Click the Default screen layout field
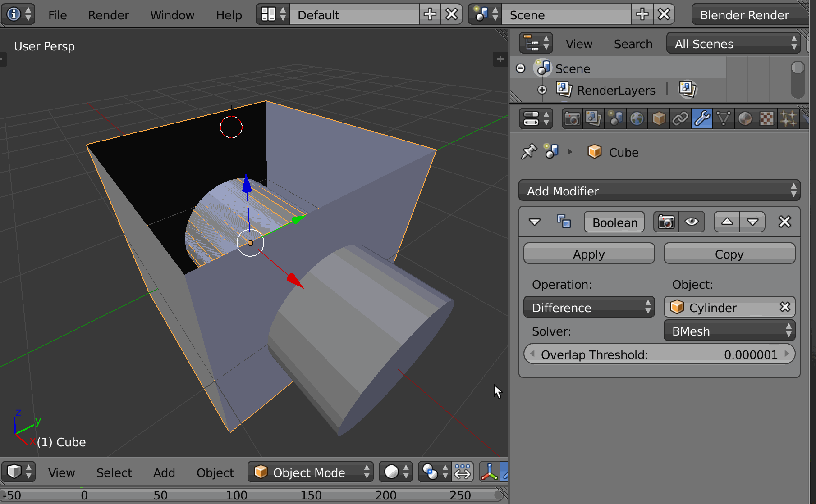 354,14
